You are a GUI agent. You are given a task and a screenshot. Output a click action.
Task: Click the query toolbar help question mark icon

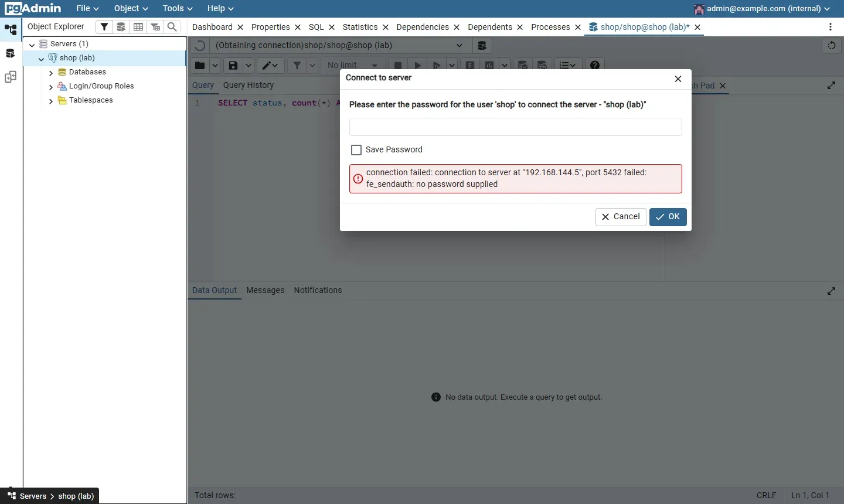(595, 65)
